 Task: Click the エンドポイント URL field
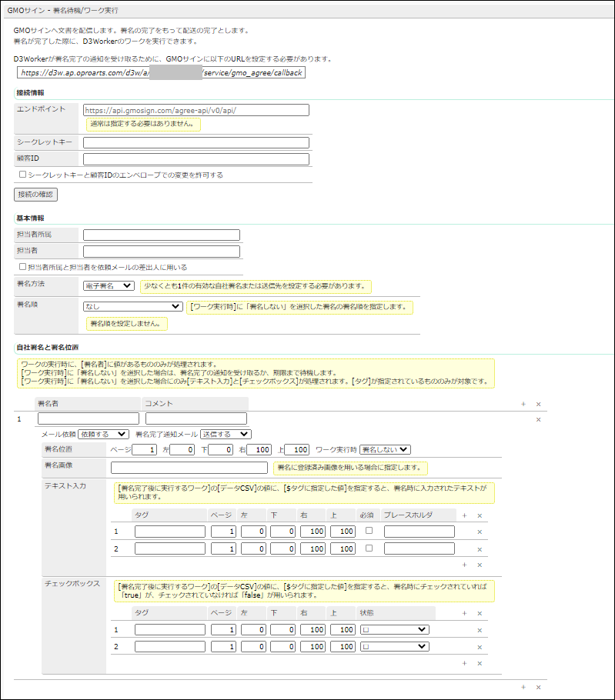click(x=196, y=110)
